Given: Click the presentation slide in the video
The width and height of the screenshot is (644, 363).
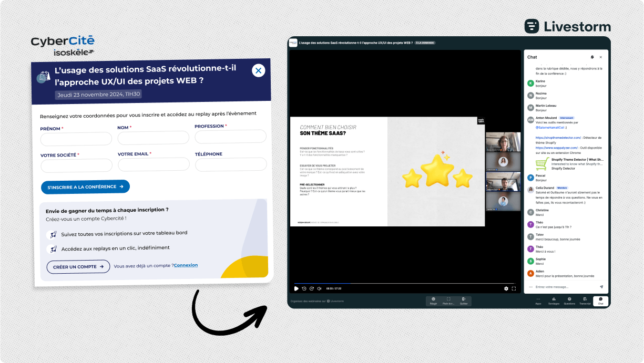Looking at the screenshot, I should [x=387, y=172].
